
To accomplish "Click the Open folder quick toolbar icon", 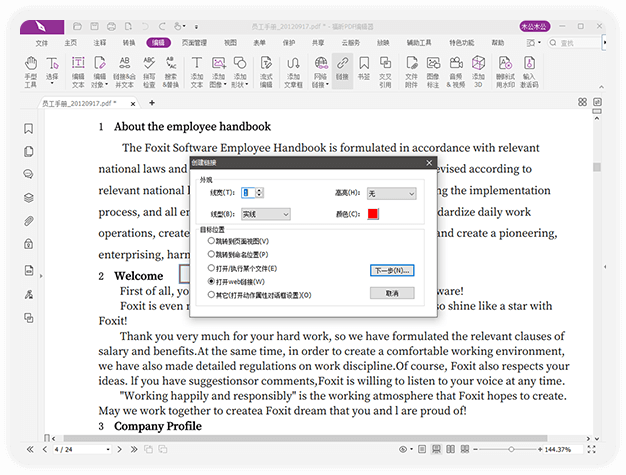I will 77,27.
